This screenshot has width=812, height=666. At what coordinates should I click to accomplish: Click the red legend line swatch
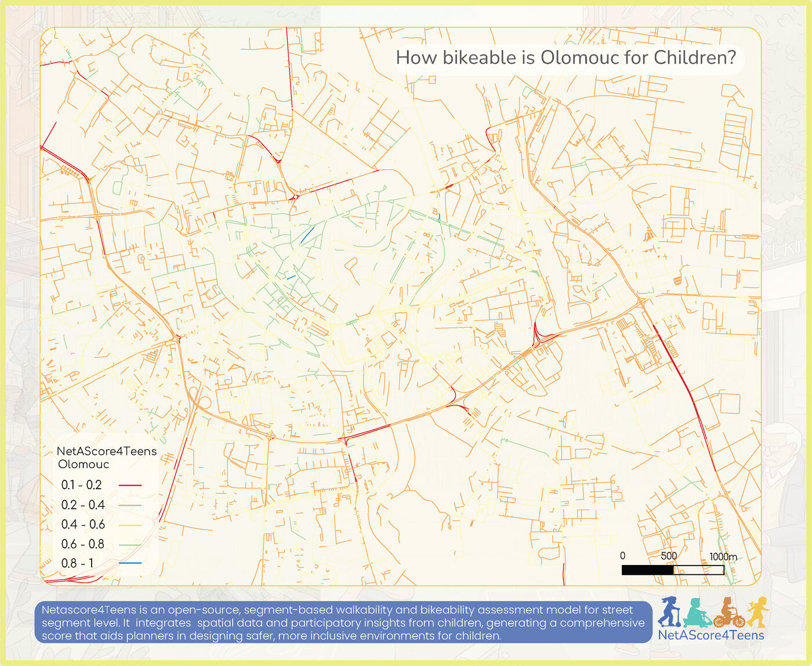tap(130, 485)
